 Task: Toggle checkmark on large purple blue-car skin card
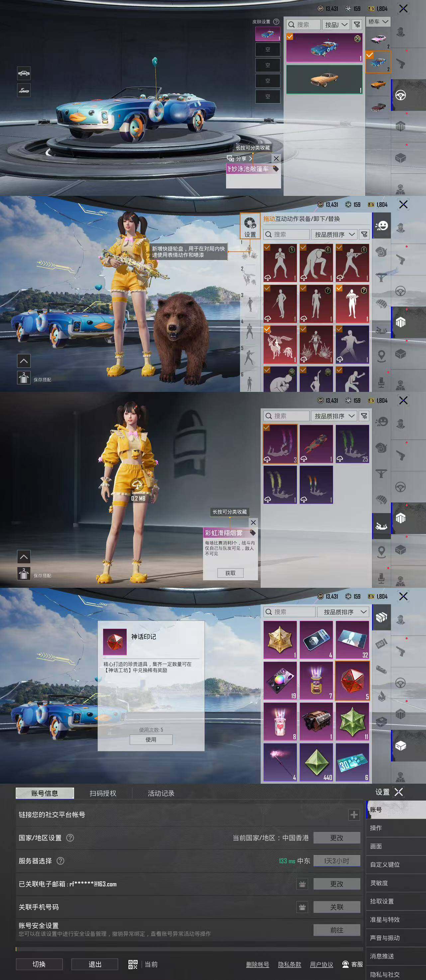click(x=290, y=37)
